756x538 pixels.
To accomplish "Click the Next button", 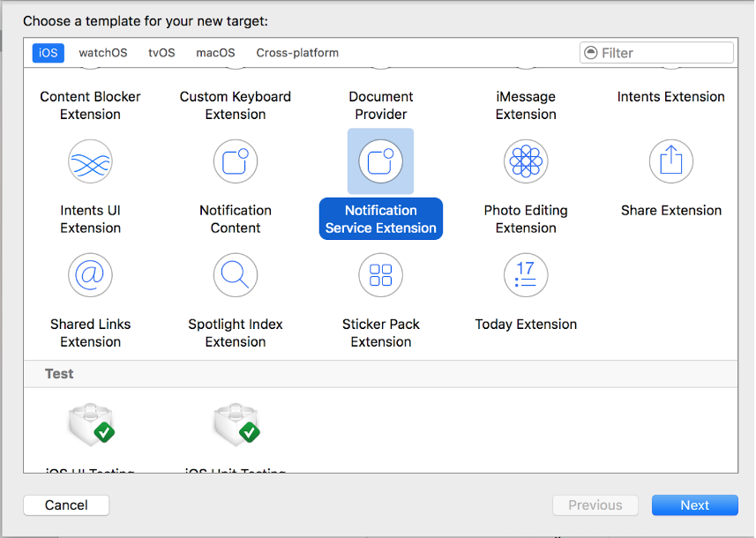I will click(x=694, y=504).
